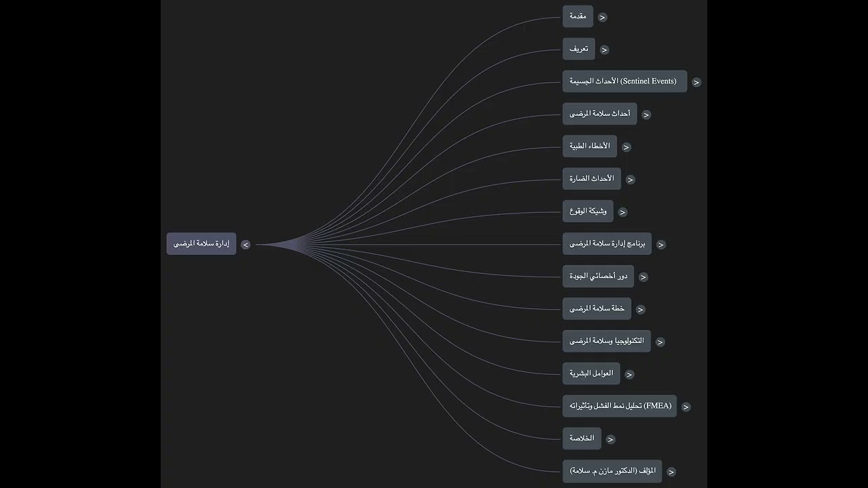Open the FMEA تحليل نمط الفشل node
The image size is (868, 488).
620,406
